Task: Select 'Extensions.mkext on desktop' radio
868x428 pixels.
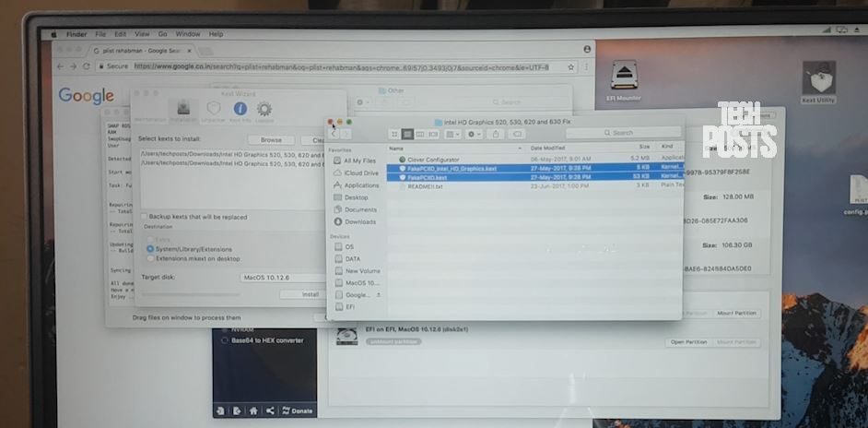Action: 150,259
